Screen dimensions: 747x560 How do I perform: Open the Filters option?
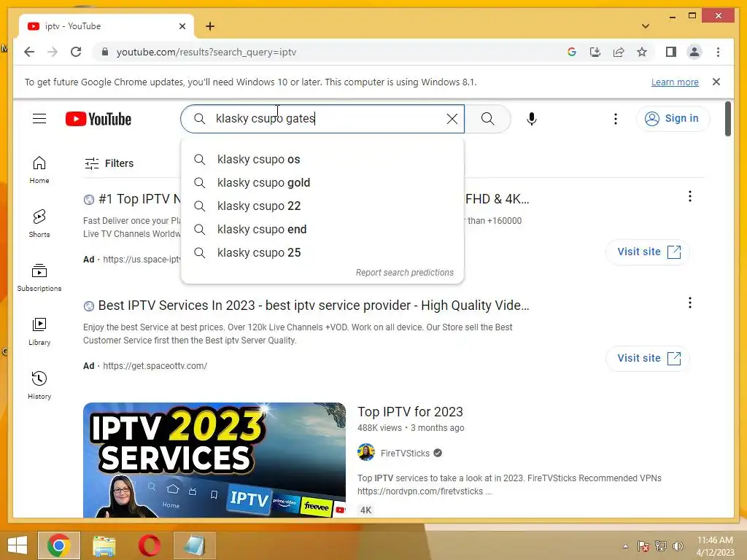109,163
